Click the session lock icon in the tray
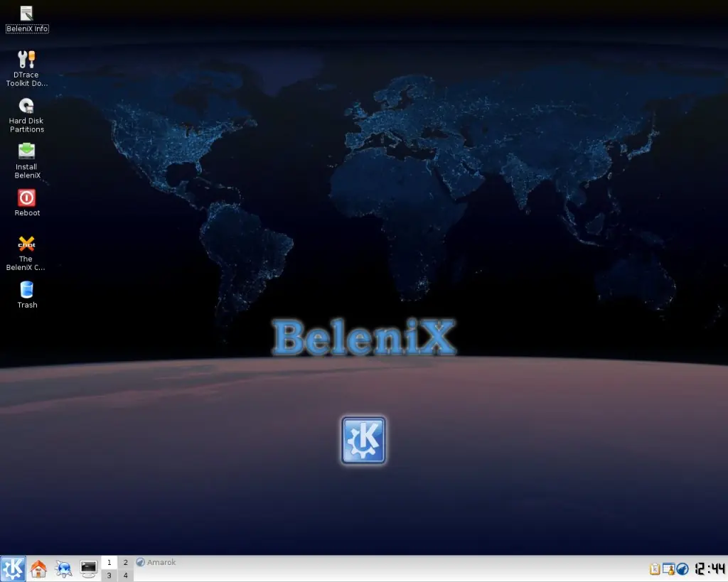The width and height of the screenshot is (728, 582). click(669, 569)
